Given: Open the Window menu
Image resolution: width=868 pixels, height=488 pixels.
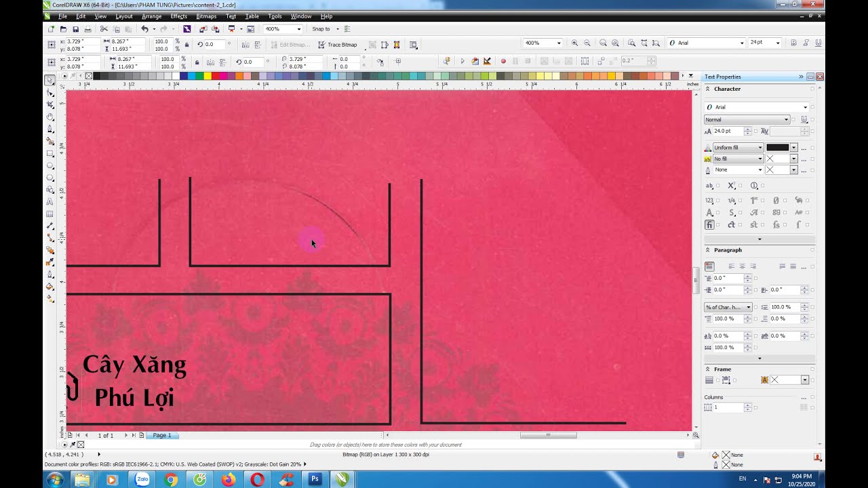Looking at the screenshot, I should [x=301, y=16].
